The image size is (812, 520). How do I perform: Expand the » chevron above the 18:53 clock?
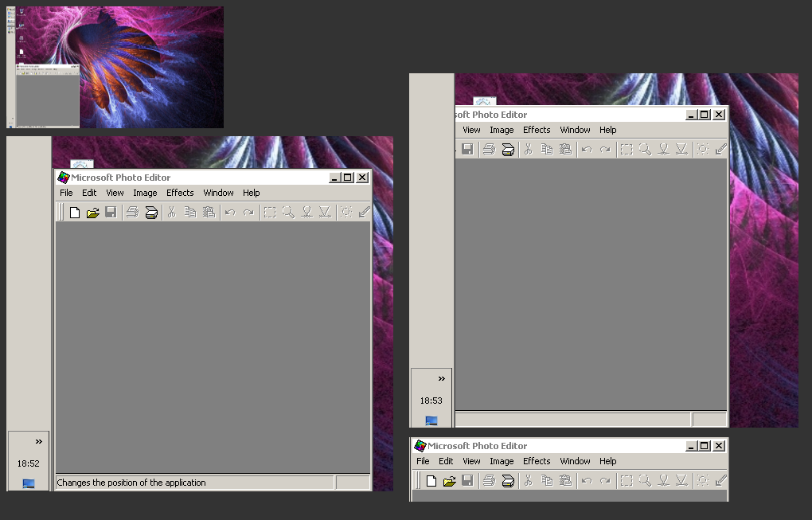click(x=442, y=378)
